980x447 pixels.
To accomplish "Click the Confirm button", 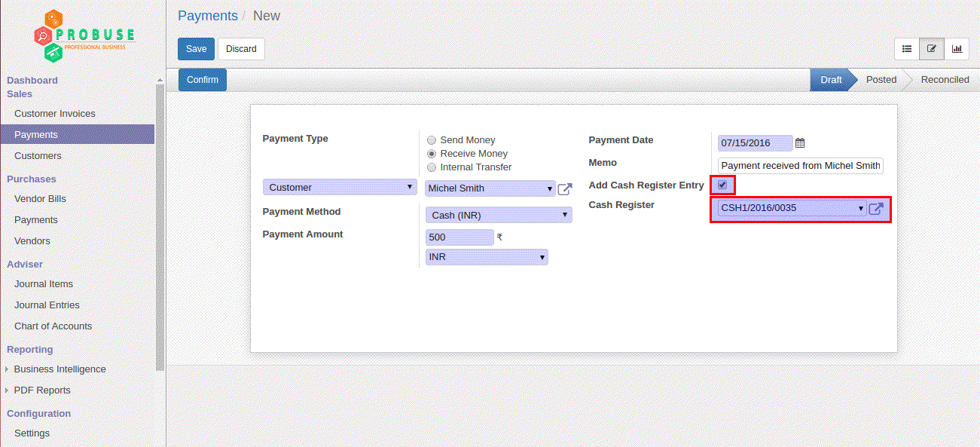I will pyautogui.click(x=203, y=80).
